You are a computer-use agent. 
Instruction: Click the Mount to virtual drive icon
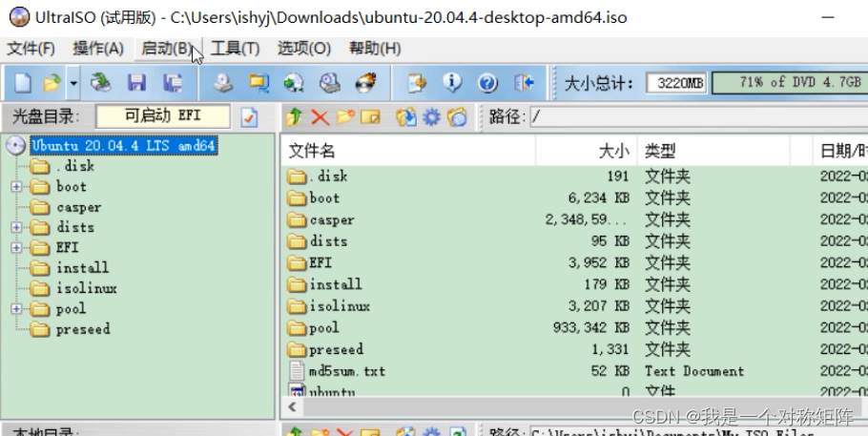pyautogui.click(x=294, y=83)
